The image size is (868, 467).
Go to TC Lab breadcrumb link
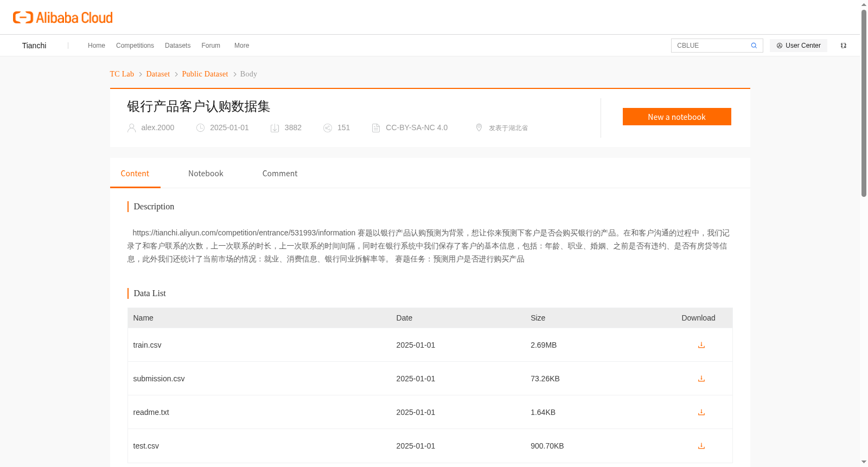pyautogui.click(x=122, y=74)
